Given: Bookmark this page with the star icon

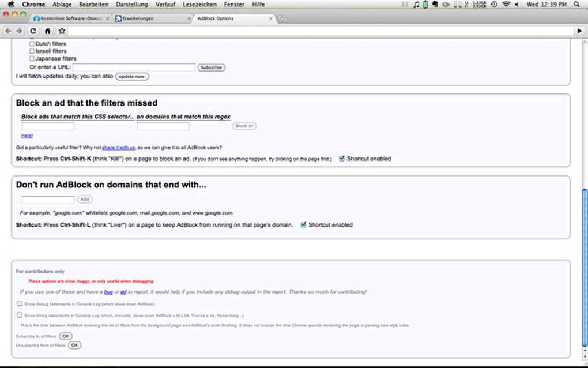Looking at the screenshot, I should point(62,31).
